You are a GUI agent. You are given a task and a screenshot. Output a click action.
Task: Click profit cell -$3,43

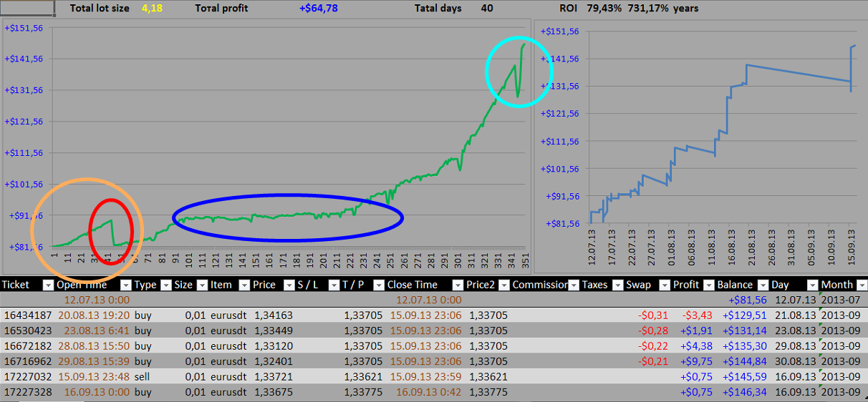pyautogui.click(x=698, y=315)
